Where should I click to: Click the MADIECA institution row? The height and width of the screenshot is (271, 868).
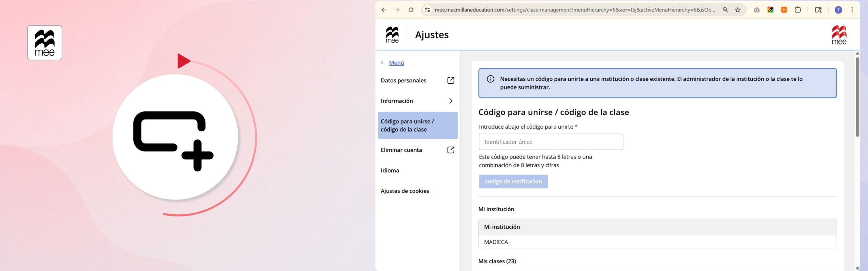pos(657,242)
